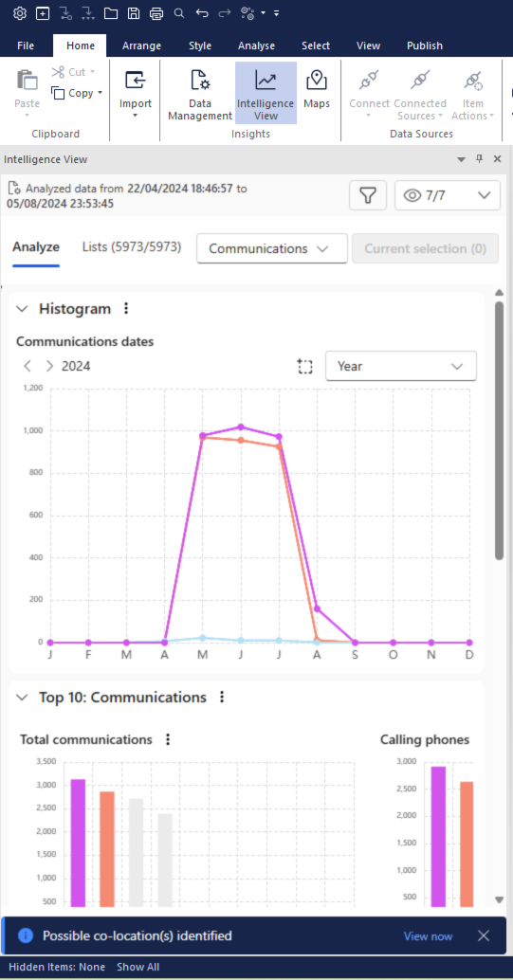Image resolution: width=513 pixels, height=980 pixels.
Task: Select the Analyze tab
Action: tap(36, 247)
